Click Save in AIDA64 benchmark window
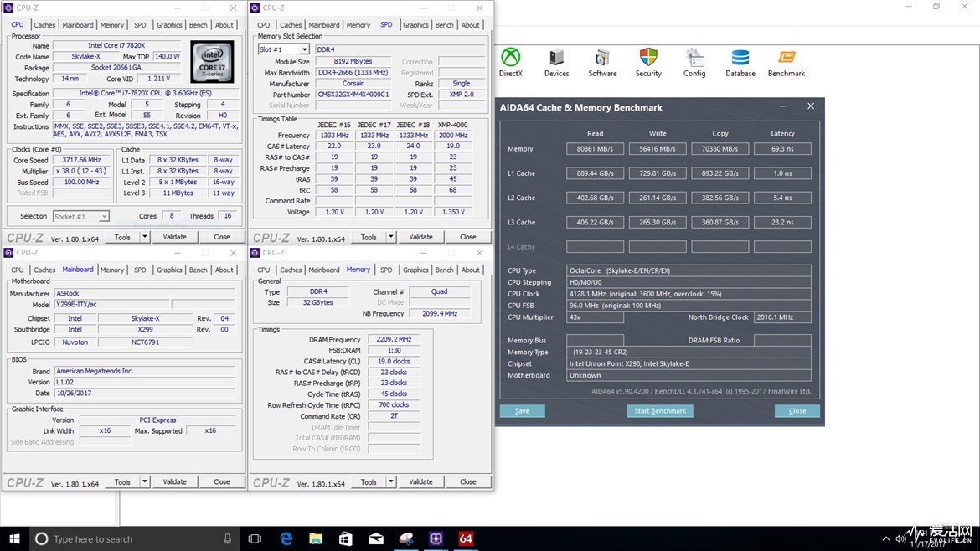 (x=522, y=411)
